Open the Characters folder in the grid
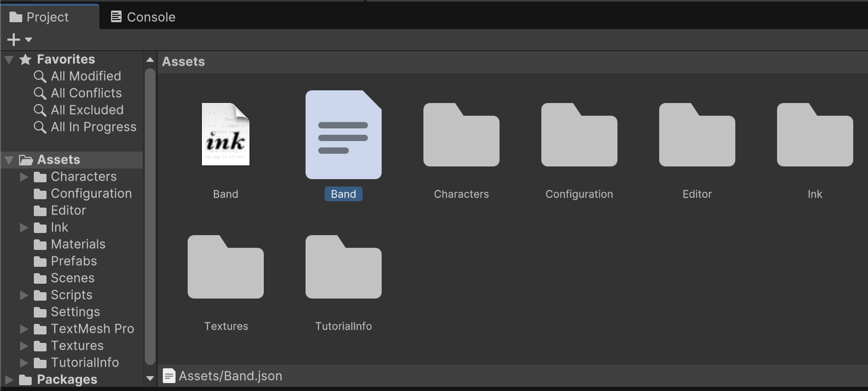Image resolution: width=868 pixels, height=391 pixels. click(461, 135)
